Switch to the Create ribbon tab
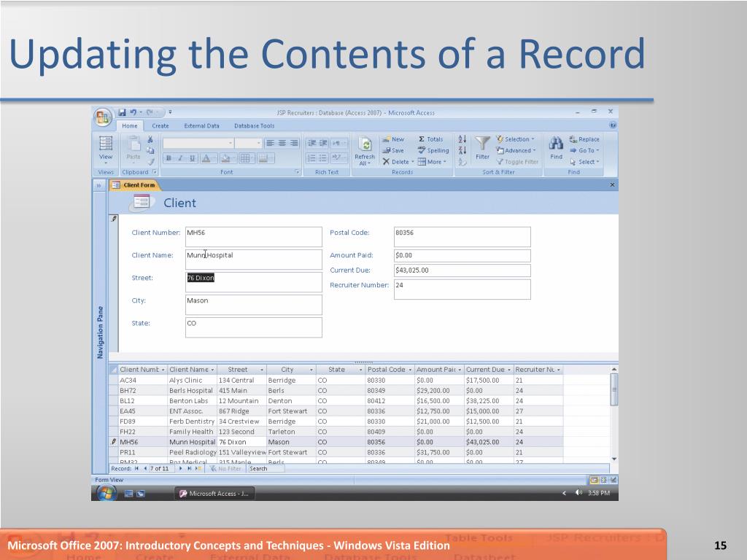 click(160, 125)
